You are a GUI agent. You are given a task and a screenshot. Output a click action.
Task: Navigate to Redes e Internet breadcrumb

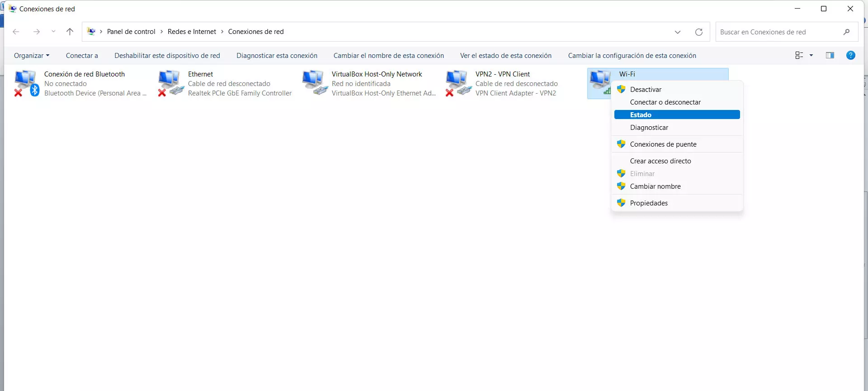tap(192, 32)
